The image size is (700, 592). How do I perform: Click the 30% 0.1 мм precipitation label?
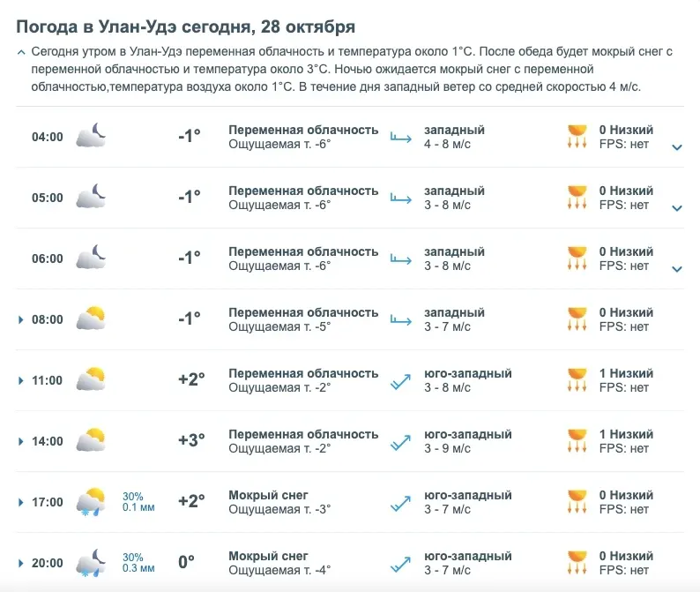[138, 502]
